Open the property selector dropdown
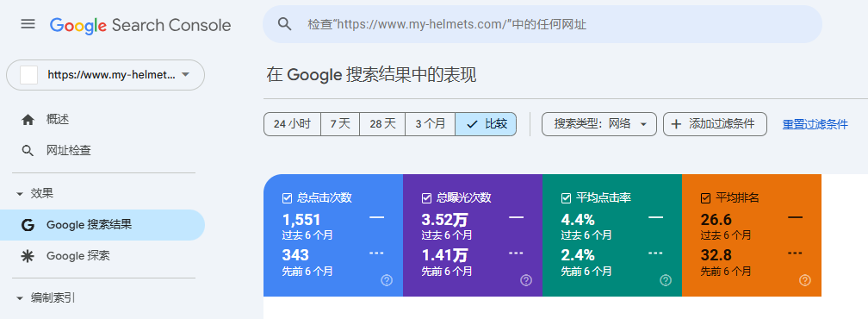The image size is (868, 319). pyautogui.click(x=105, y=75)
